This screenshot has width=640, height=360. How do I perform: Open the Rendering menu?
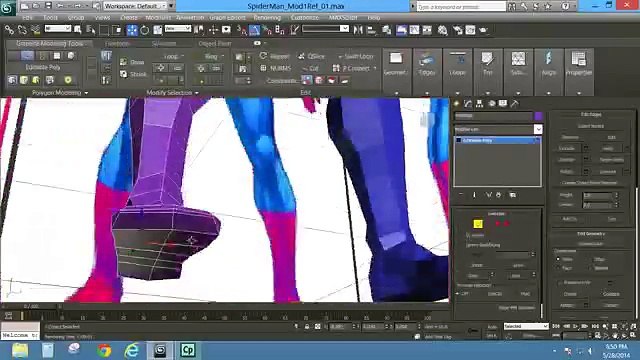pyautogui.click(x=267, y=18)
